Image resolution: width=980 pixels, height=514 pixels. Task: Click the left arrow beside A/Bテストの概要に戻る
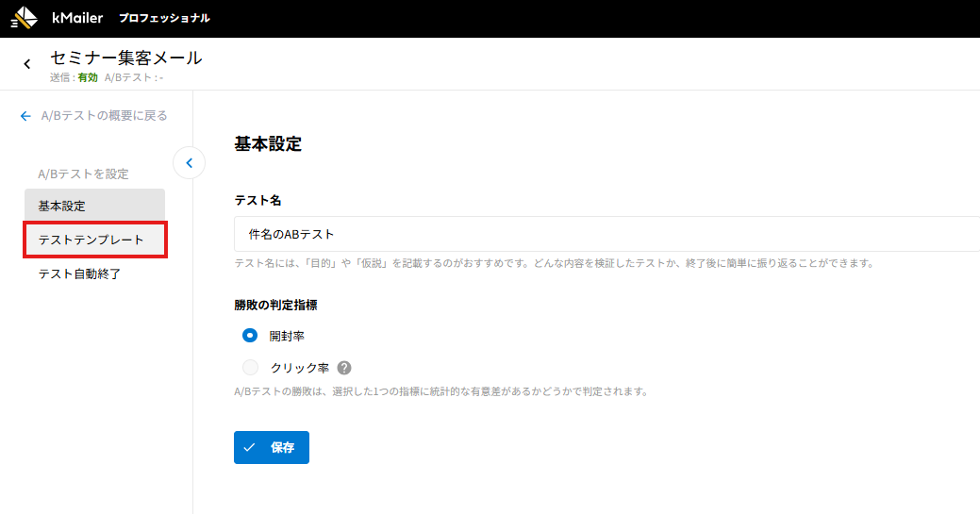click(25, 116)
